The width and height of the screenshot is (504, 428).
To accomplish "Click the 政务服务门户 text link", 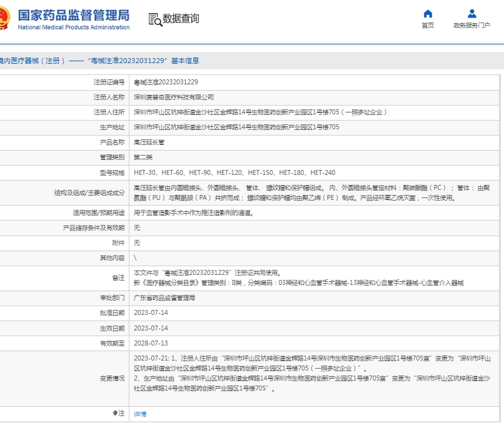I will tap(472, 26).
